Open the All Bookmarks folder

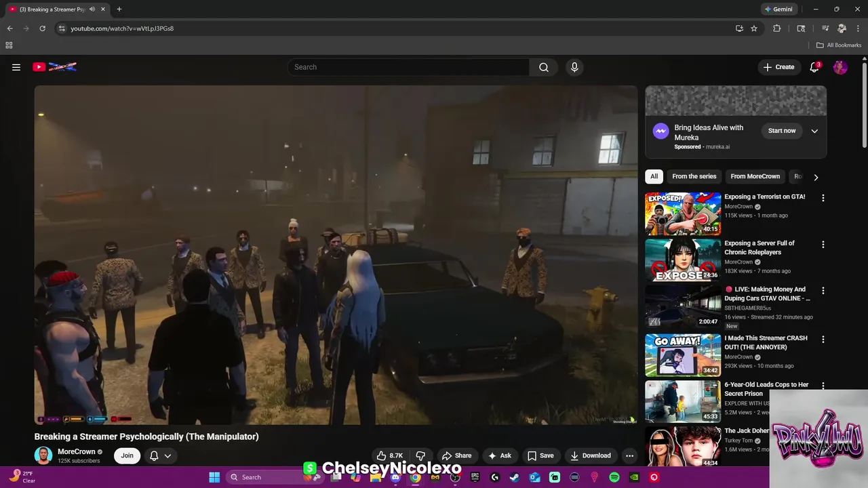[839, 45]
